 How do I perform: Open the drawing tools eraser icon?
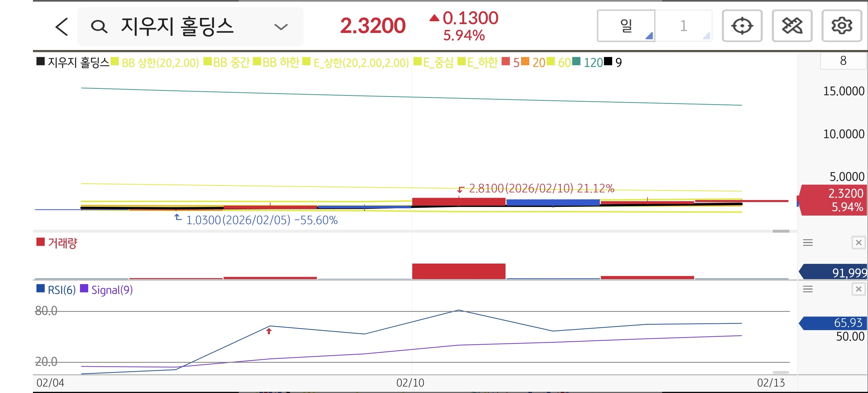pos(792,26)
